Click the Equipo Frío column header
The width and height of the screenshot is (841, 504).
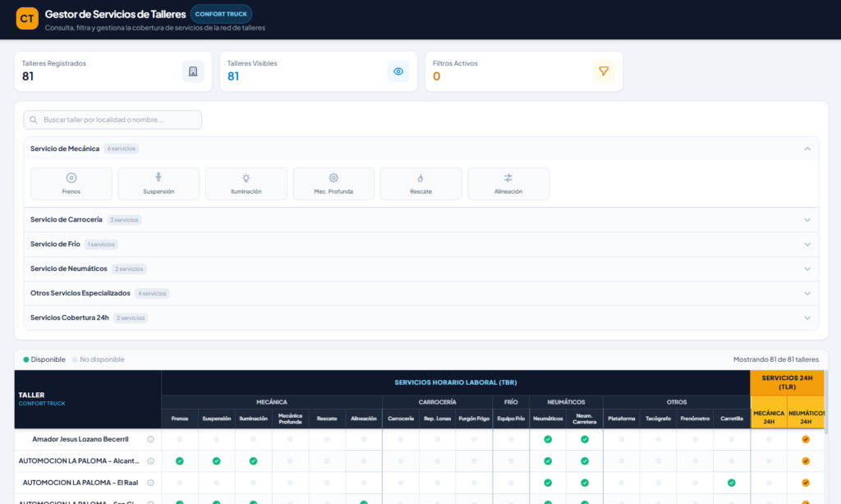tap(511, 419)
